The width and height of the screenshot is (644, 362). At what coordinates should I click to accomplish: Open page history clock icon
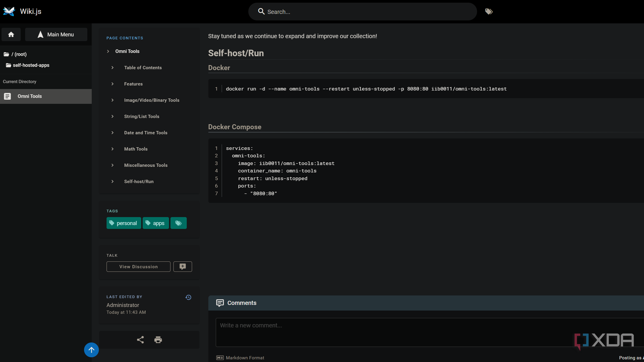[x=188, y=297]
